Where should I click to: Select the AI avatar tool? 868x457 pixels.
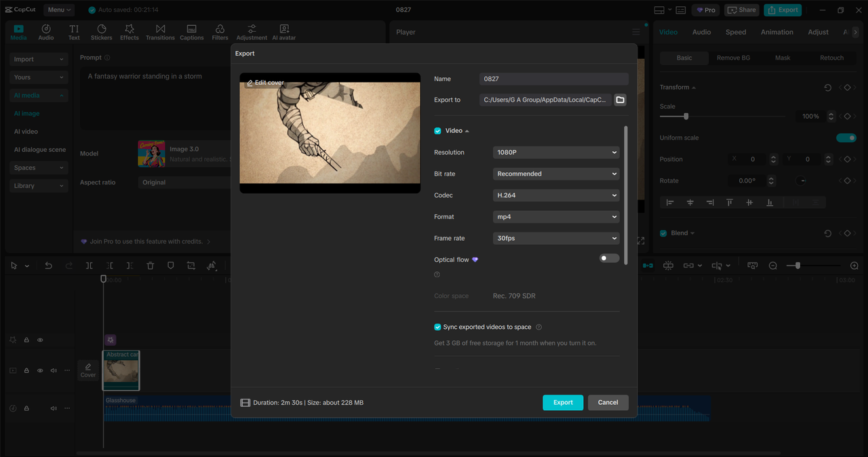click(283, 31)
